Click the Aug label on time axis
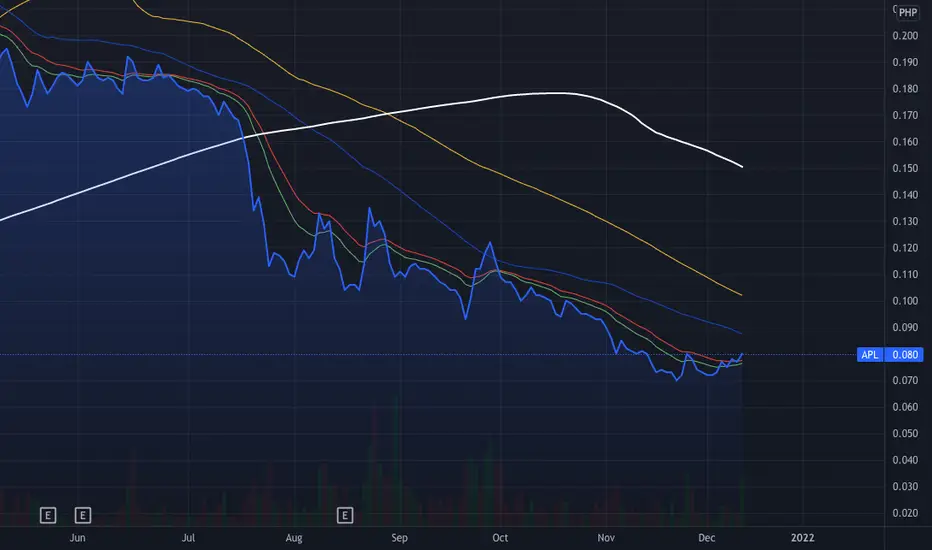Image resolution: width=932 pixels, height=550 pixels. [294, 538]
